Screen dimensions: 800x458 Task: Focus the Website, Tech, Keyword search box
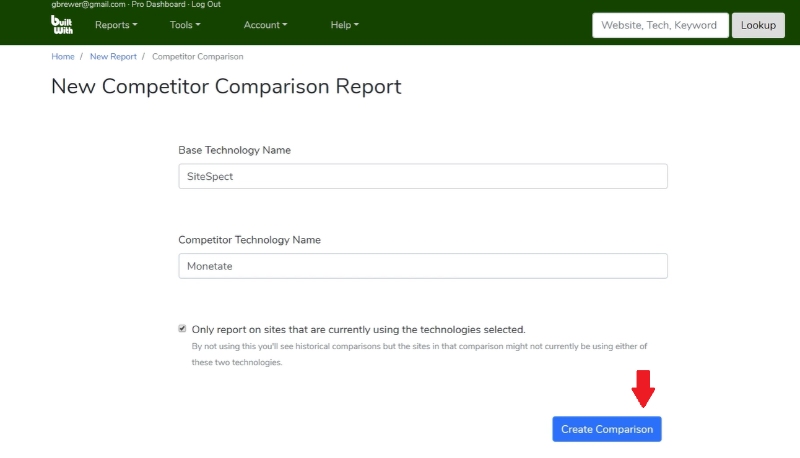660,25
